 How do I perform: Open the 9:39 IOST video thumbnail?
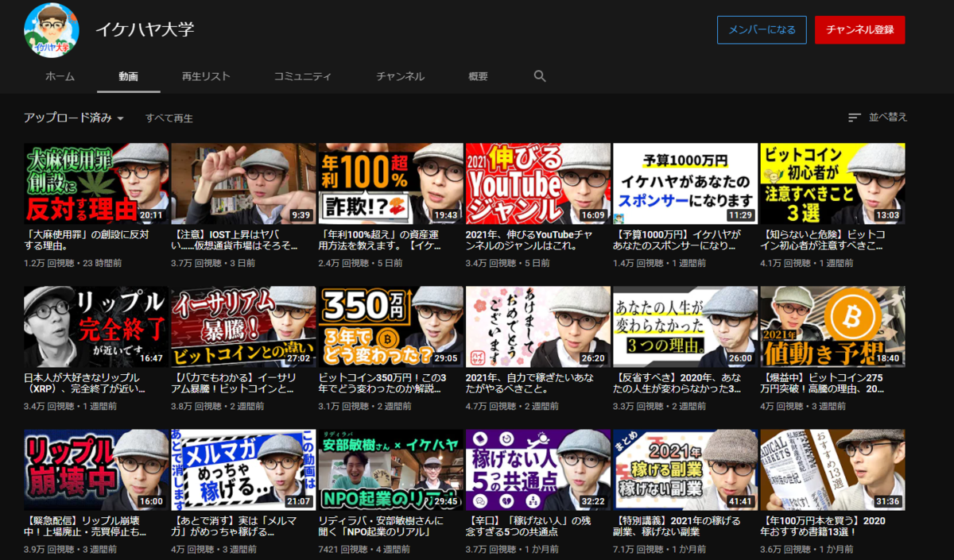[x=243, y=184]
